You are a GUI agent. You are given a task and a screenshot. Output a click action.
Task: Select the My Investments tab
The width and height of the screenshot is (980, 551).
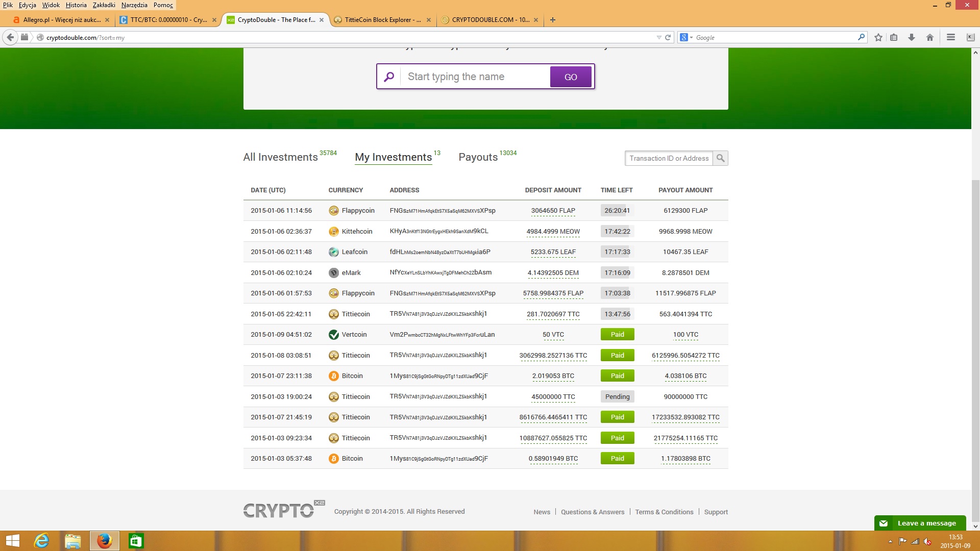(x=394, y=157)
